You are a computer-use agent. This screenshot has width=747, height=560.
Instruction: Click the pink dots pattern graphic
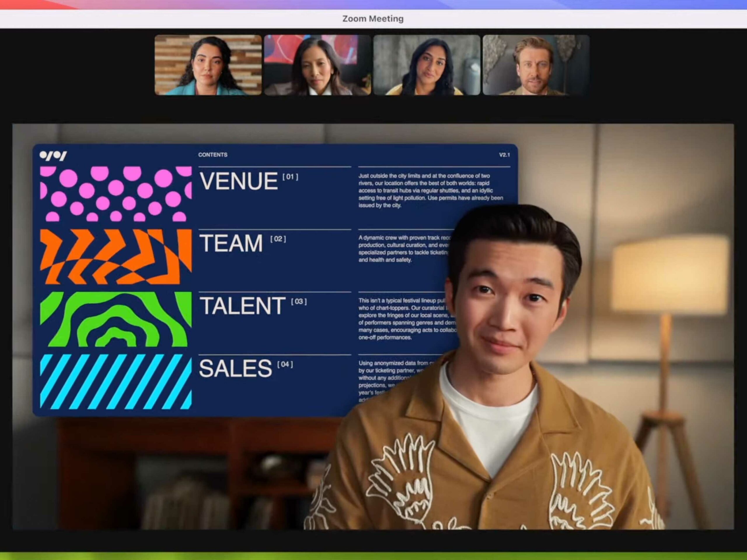116,193
